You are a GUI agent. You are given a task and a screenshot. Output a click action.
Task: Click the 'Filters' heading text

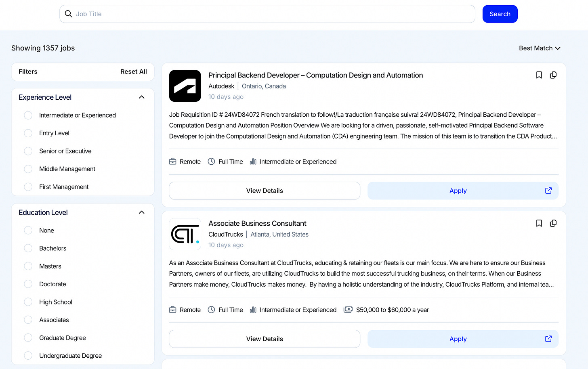[28, 71]
